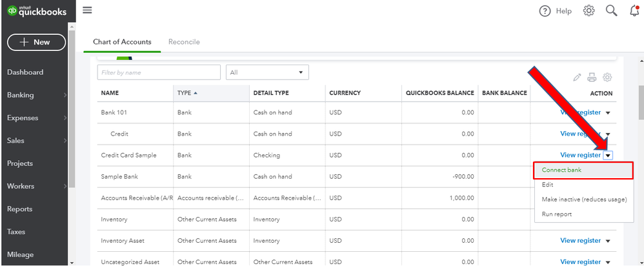
Task: Open Credit row action dropdown arrow
Action: [609, 134]
